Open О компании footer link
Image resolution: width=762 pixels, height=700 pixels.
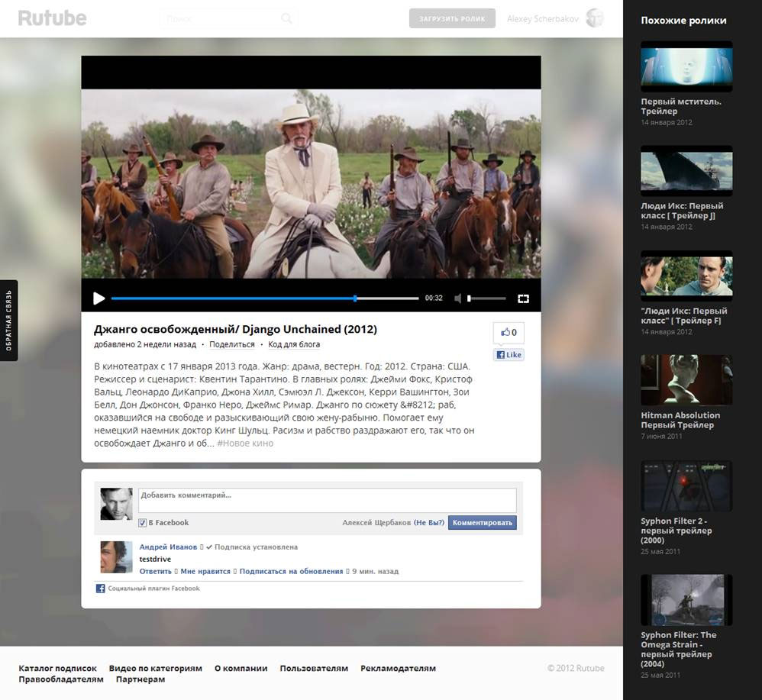click(241, 669)
